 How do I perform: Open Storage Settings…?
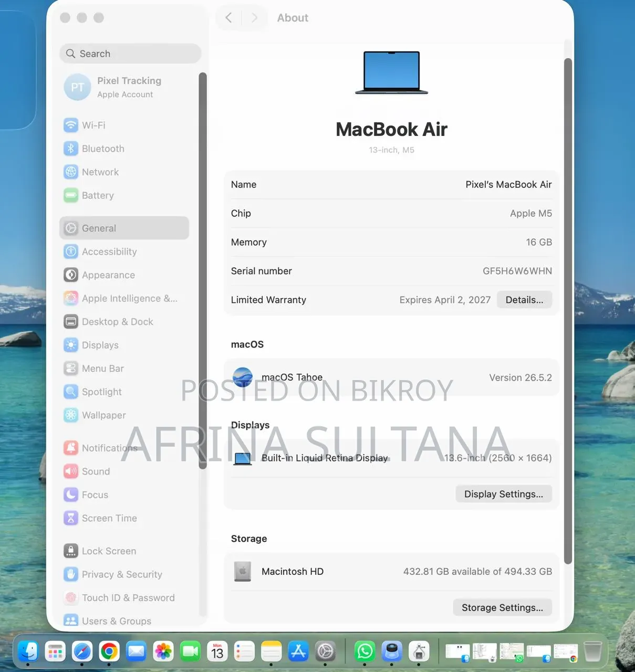click(x=502, y=607)
